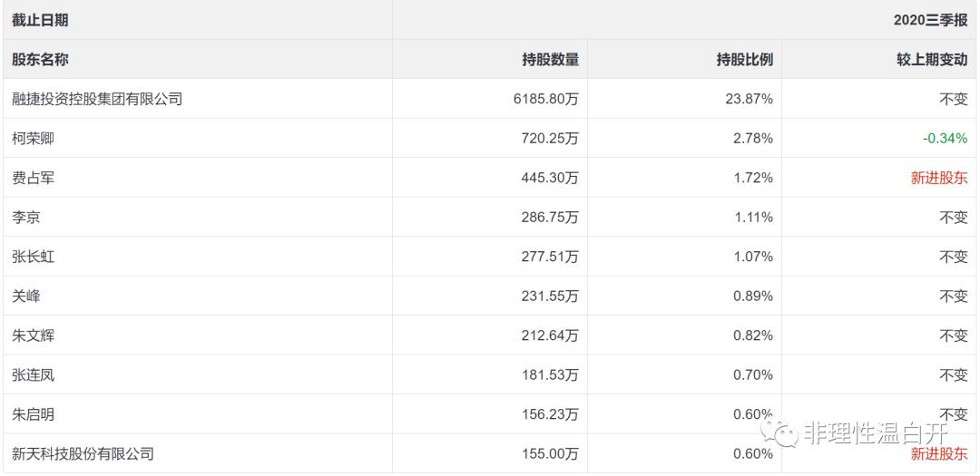This screenshot has height=476, width=980.
Task: Click the 445.30万 holding value
Action: pyautogui.click(x=550, y=178)
